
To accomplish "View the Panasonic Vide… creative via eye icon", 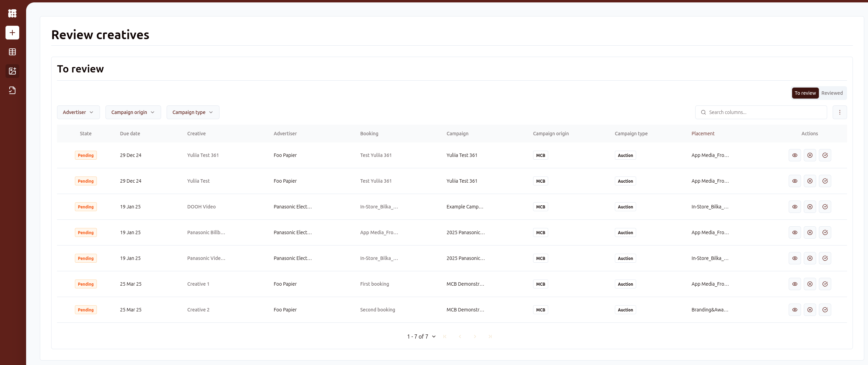I will (794, 258).
